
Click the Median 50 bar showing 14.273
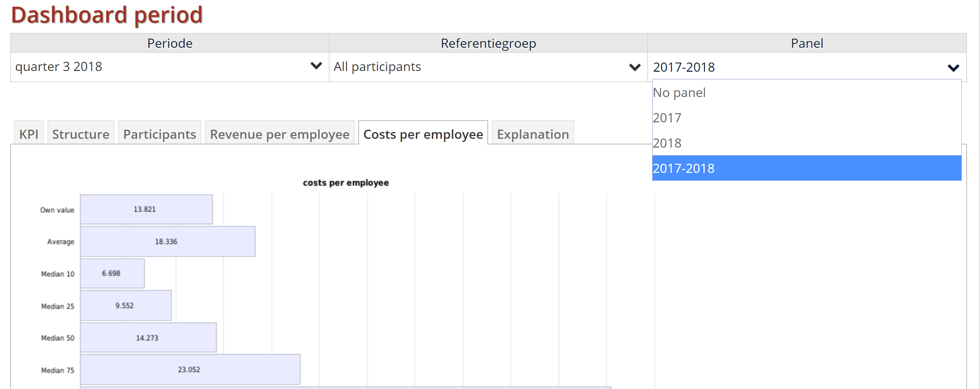[x=148, y=338]
